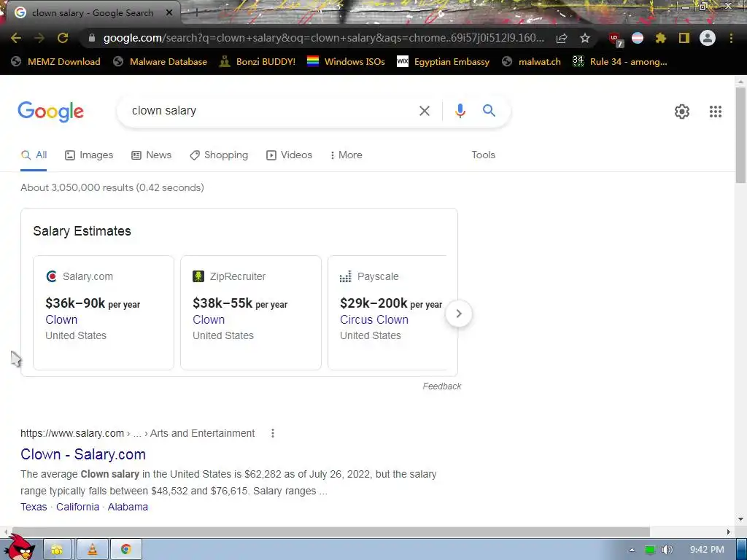Open the Extensions puzzle piece menu
This screenshot has height=560, width=747.
pos(661,38)
